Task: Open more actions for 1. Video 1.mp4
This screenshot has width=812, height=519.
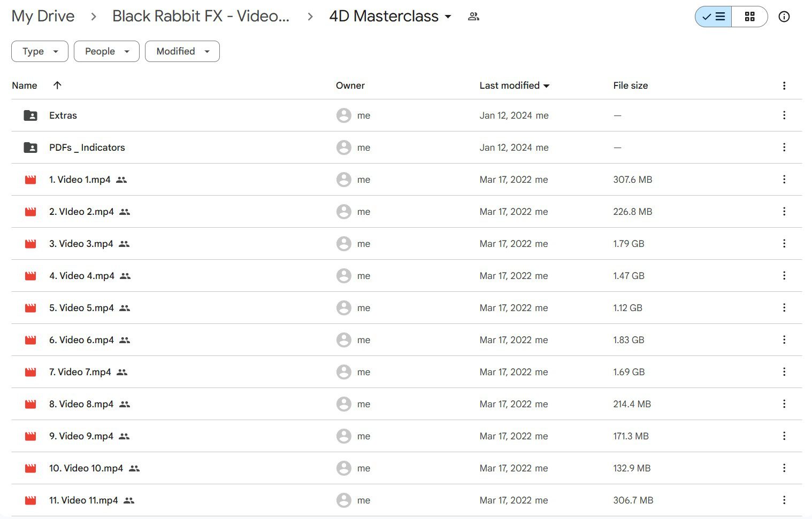Action: tap(784, 180)
